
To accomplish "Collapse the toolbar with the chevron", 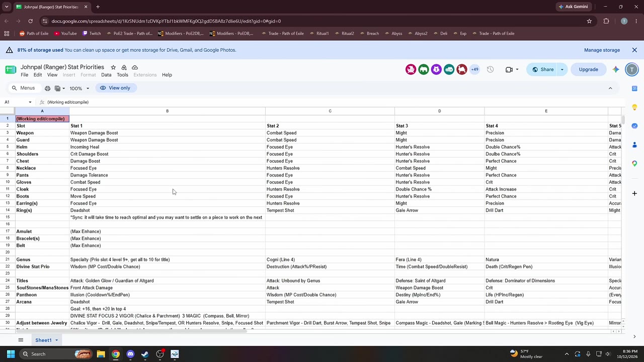I will pos(610,88).
